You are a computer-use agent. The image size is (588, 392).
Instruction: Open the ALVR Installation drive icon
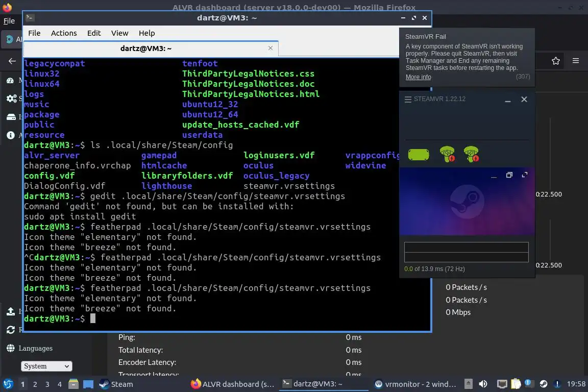click(11, 117)
